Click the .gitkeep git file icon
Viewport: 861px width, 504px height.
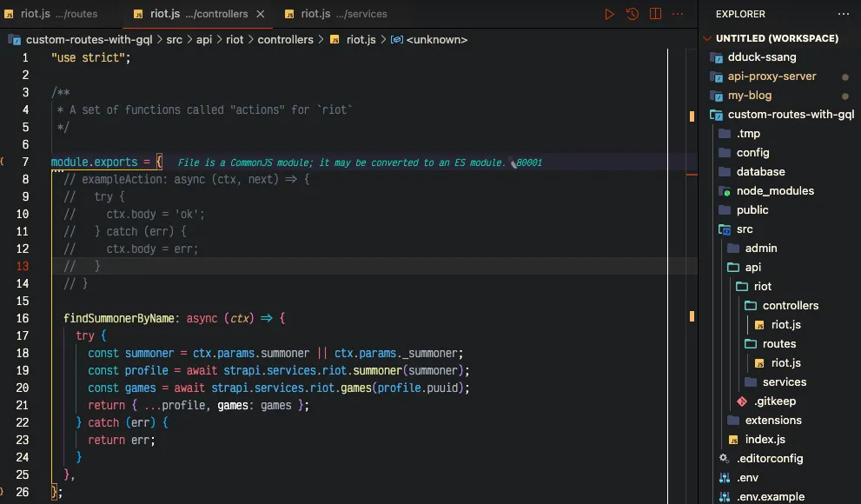tap(742, 401)
